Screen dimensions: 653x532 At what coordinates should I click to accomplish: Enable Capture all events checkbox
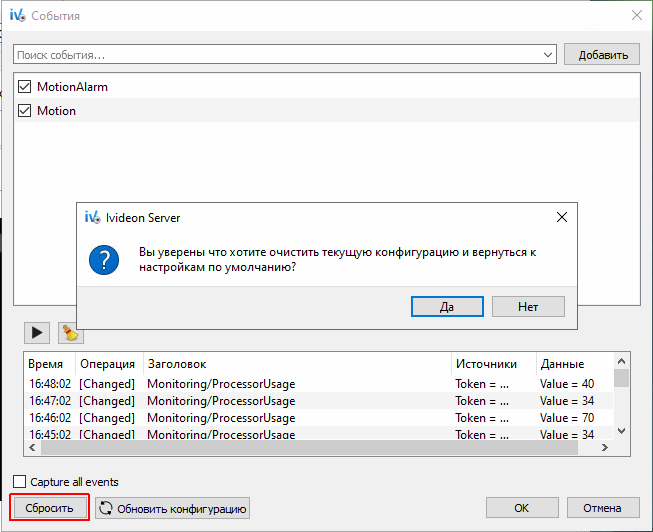point(20,482)
